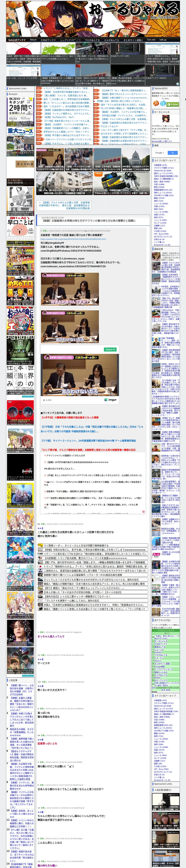Open link アマゾンジャパンの面接行ってきたんだが
Image resolution: width=186 pixels, height=868 pixels.
point(66,456)
